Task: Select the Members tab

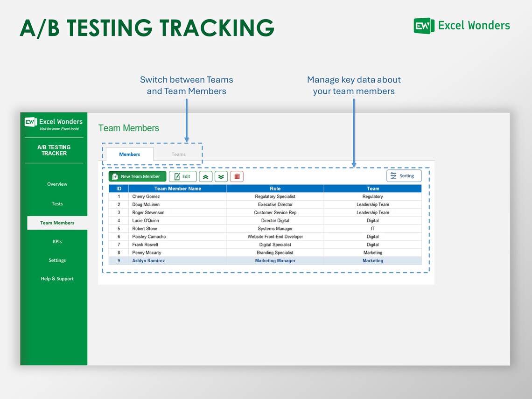Action: coord(129,154)
